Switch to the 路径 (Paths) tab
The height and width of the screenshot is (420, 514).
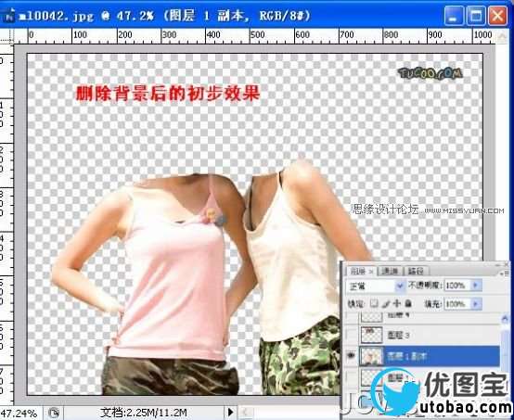pos(416,271)
